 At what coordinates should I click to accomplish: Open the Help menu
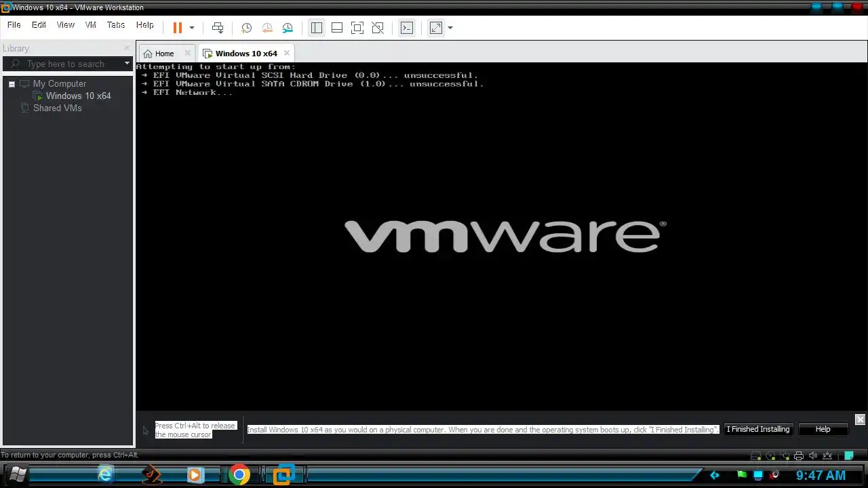pos(145,25)
